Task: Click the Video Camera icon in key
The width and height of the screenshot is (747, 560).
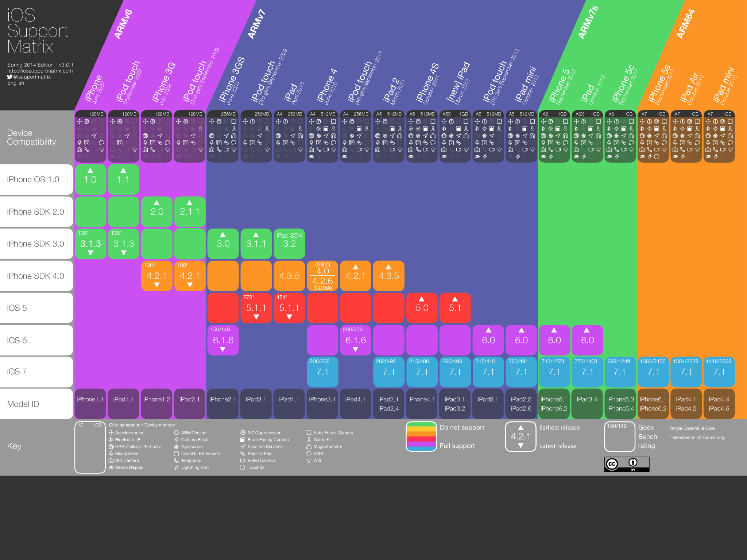Action: pos(243,460)
